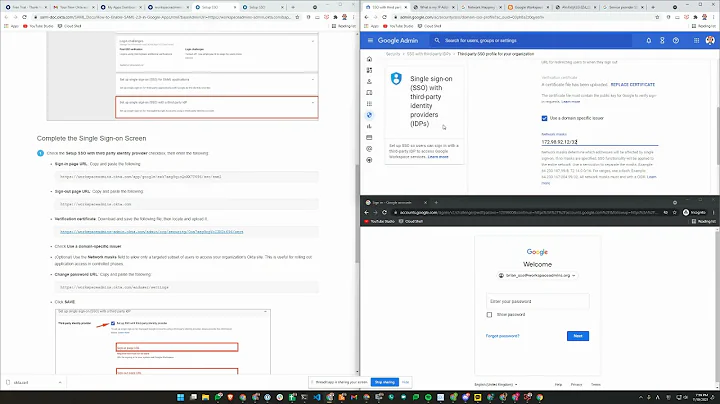The width and height of the screenshot is (720, 404).
Task: Open Spotify from the taskbar
Action: coord(428,397)
